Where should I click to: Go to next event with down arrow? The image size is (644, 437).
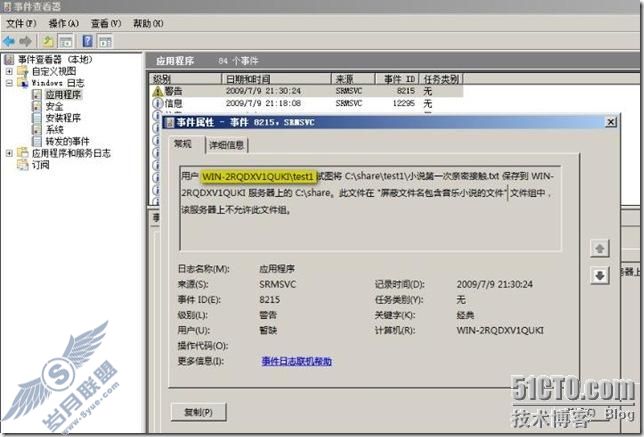[600, 275]
